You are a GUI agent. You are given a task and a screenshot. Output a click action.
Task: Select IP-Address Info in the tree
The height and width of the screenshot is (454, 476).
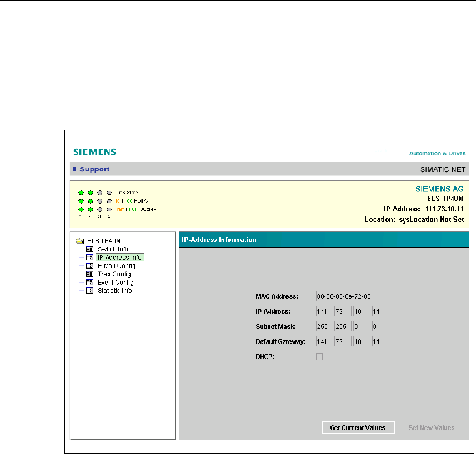coord(119,258)
